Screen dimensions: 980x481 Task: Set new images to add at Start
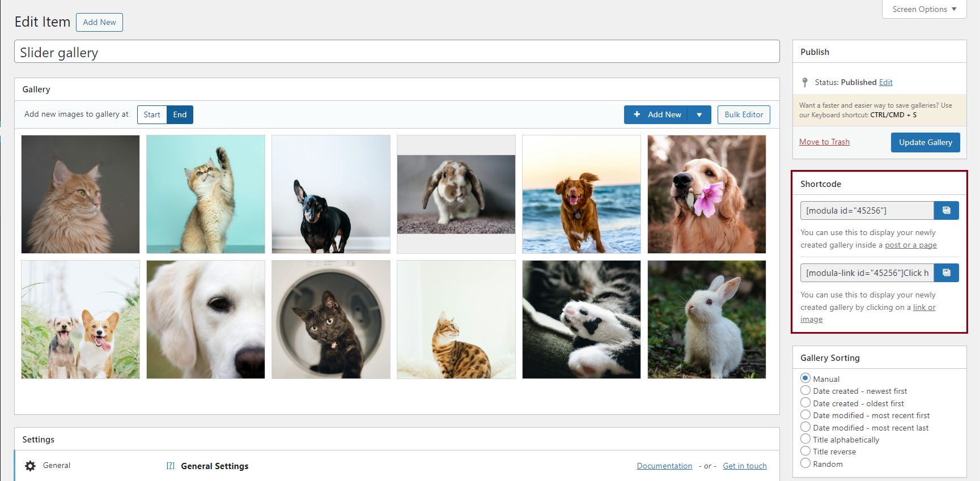152,114
